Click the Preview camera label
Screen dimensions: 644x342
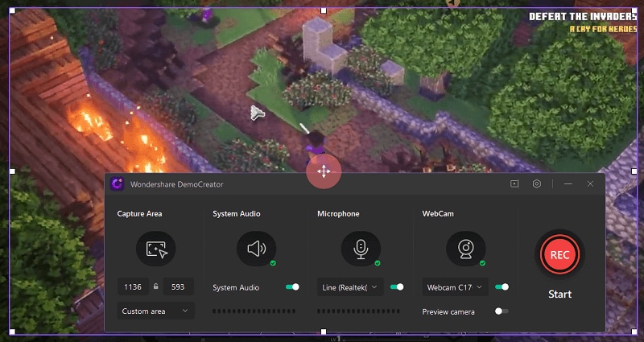448,312
